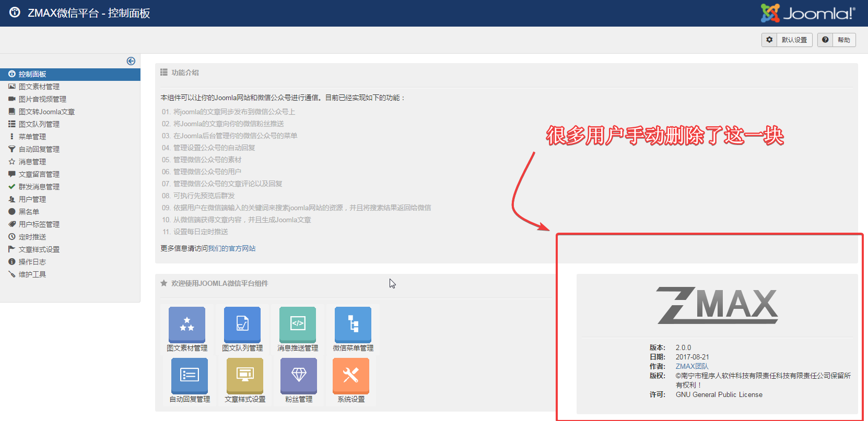Open 图文队列管理 tile icon

(x=242, y=324)
